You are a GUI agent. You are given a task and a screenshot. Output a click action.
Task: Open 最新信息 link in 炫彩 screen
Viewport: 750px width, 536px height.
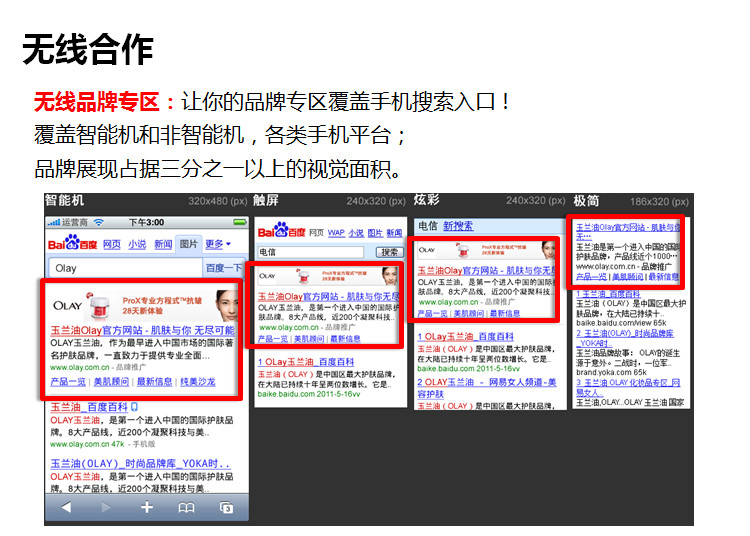point(505,313)
